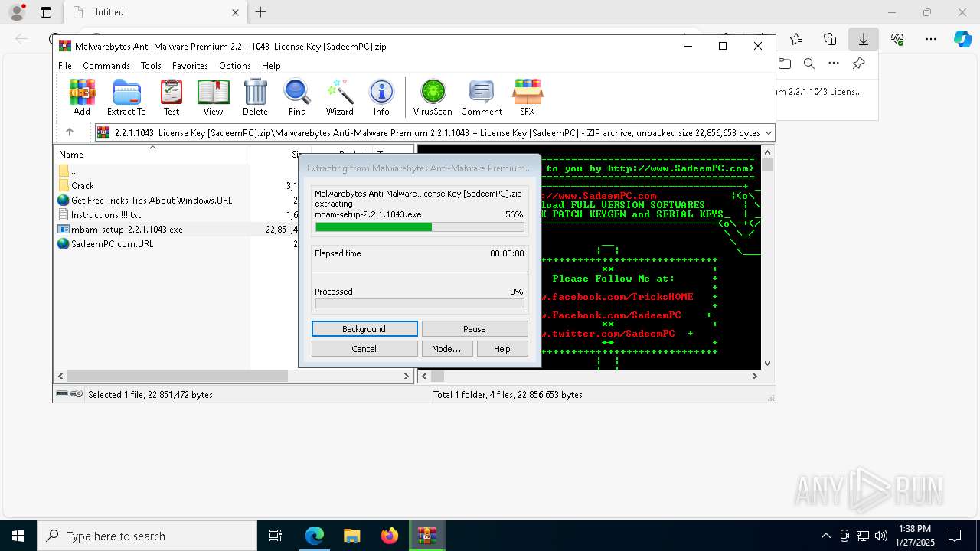Screen dimensions: 980x551
Task: Open Edge Copilot icon
Action: coord(962,39)
